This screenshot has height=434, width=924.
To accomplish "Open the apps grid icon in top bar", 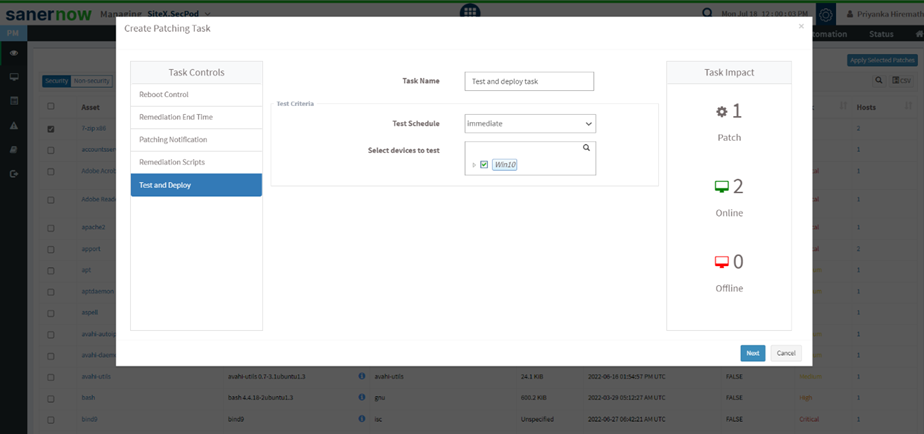I will tap(470, 11).
